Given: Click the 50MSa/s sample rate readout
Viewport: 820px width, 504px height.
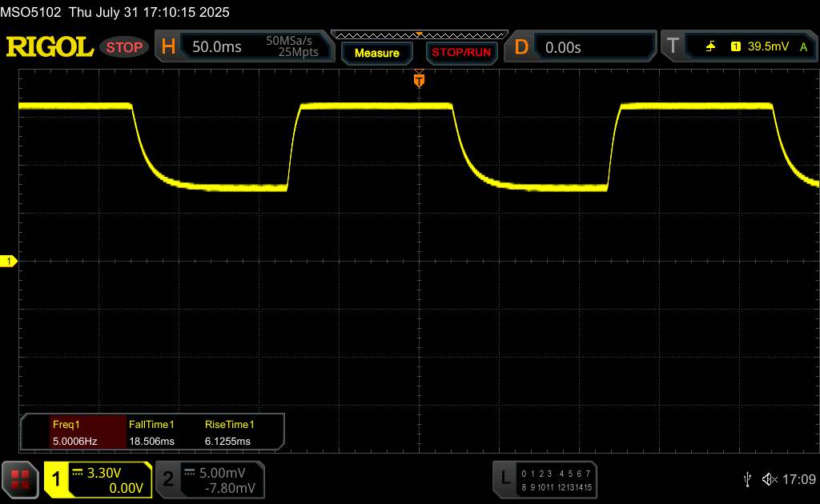Looking at the screenshot, I should (x=288, y=41).
